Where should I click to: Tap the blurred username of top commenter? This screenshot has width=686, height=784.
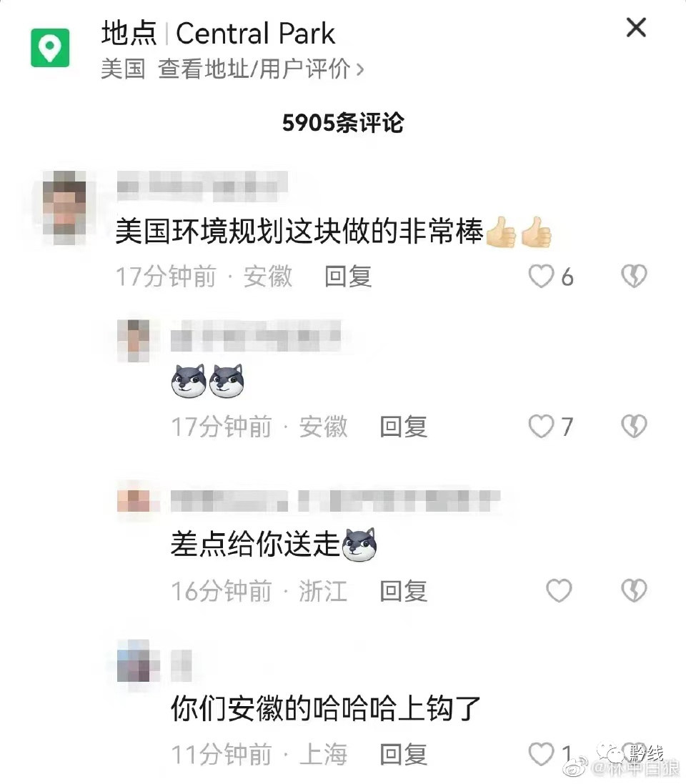click(x=202, y=186)
